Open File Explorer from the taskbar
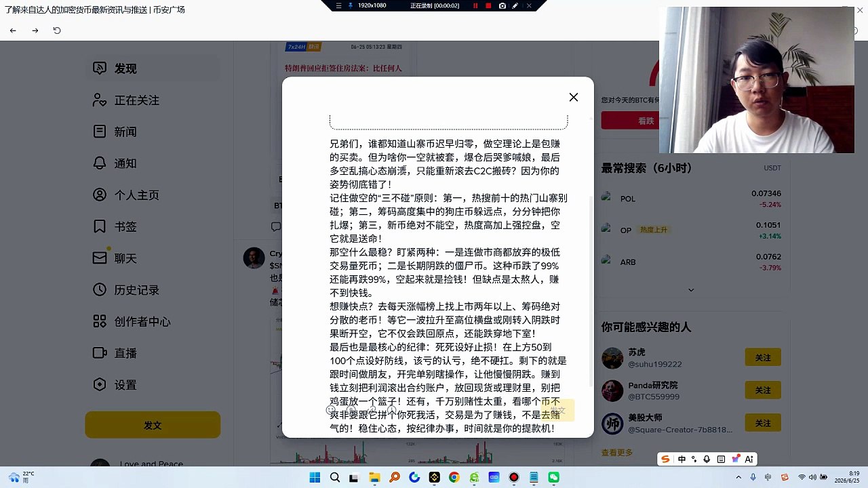868x488 pixels. (374, 478)
